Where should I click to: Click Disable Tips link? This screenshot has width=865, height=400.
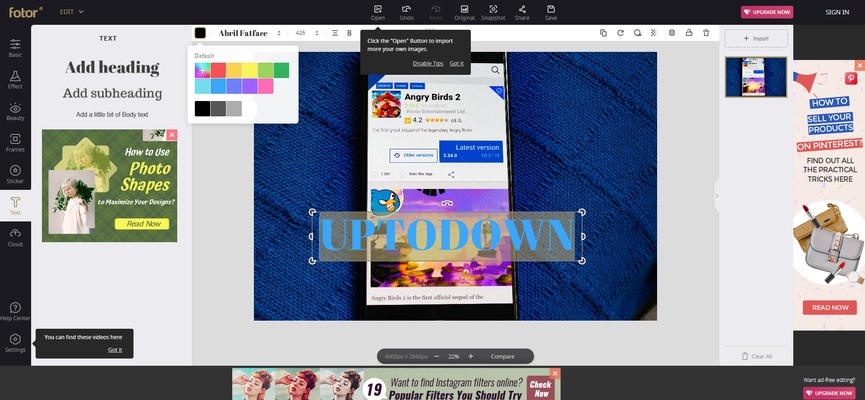click(428, 63)
